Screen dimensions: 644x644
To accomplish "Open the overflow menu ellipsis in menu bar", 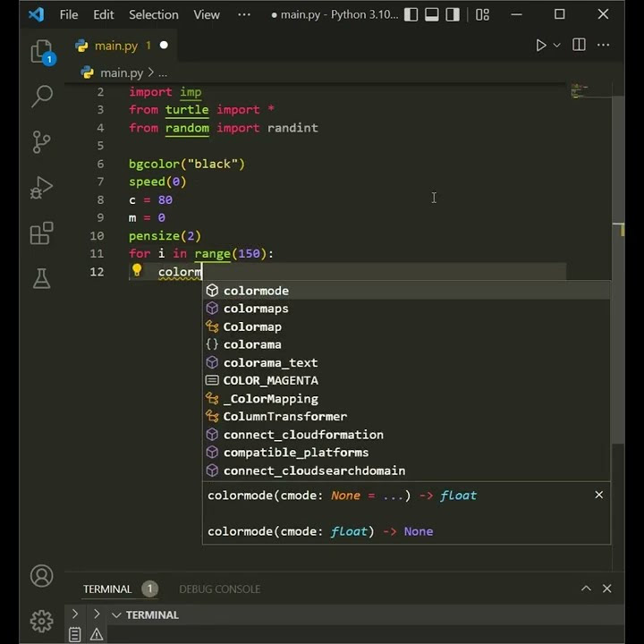I will click(244, 15).
